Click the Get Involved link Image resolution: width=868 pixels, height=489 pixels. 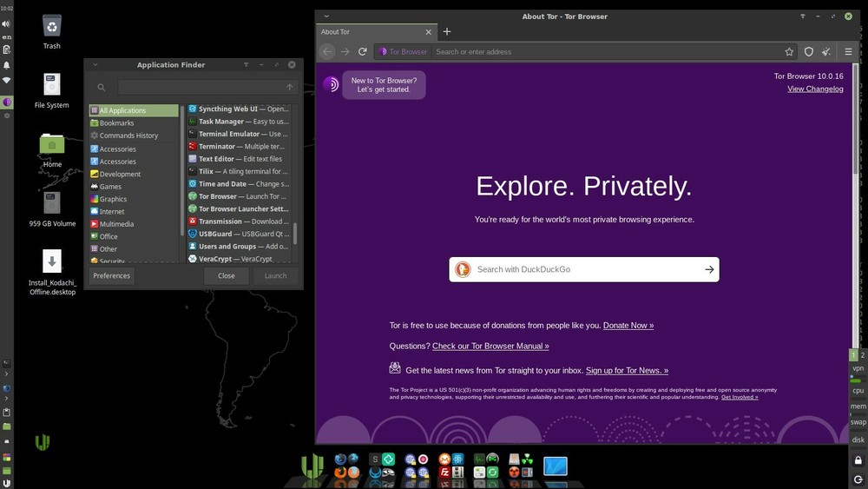740,397
